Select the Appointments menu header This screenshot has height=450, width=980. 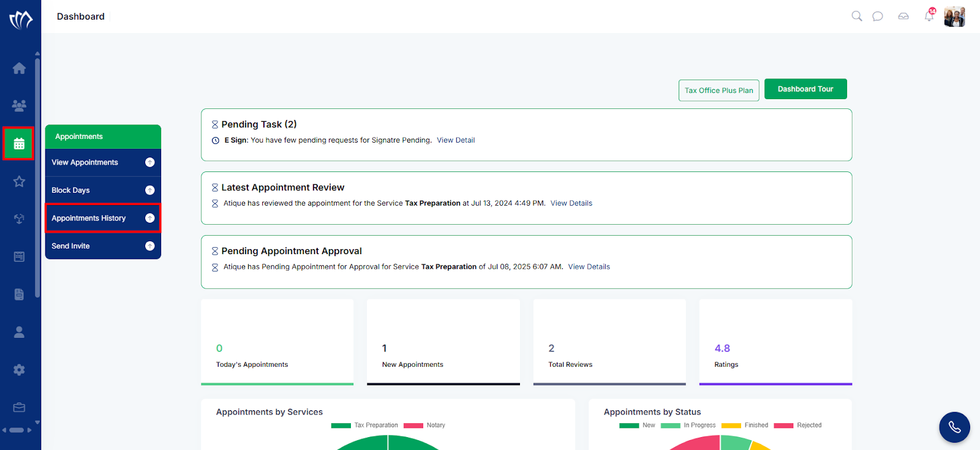tap(103, 137)
